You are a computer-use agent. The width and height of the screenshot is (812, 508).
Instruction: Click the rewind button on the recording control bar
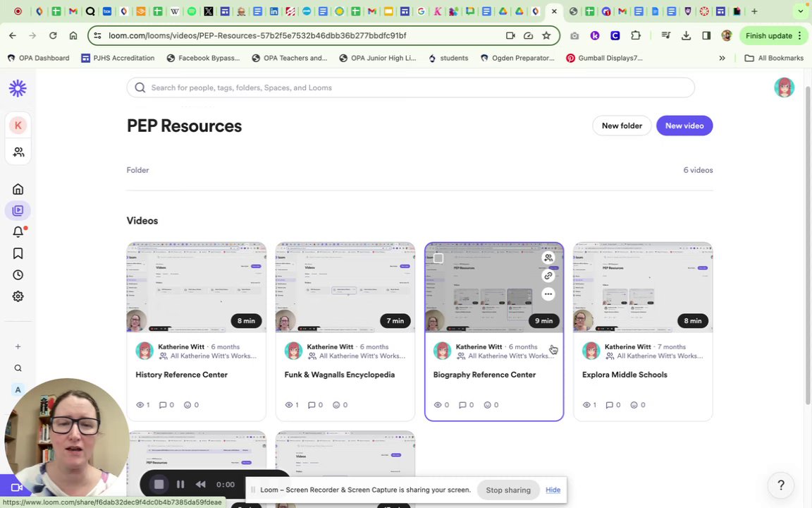[x=200, y=484]
